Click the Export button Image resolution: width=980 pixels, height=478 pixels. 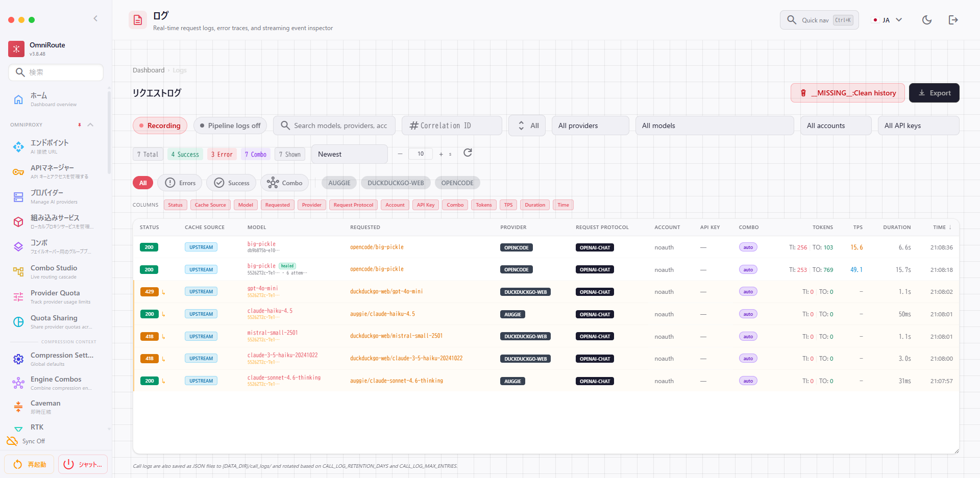tap(934, 93)
